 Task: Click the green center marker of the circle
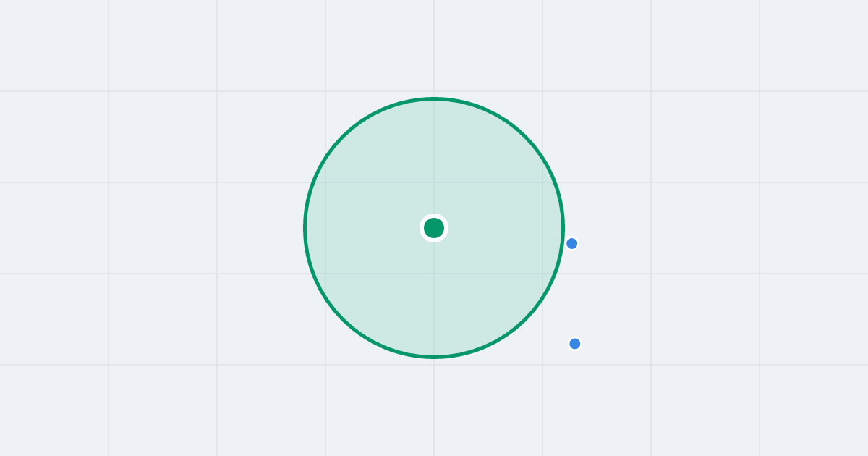(434, 228)
